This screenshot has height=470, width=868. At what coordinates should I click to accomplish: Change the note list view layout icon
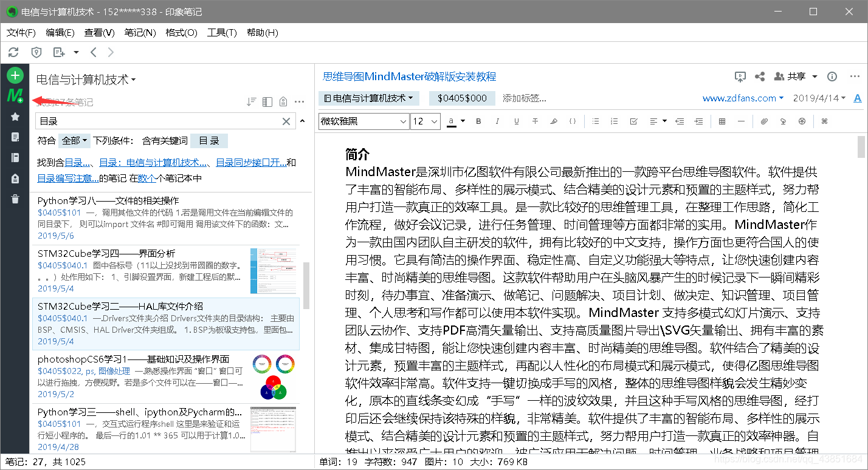coord(267,102)
